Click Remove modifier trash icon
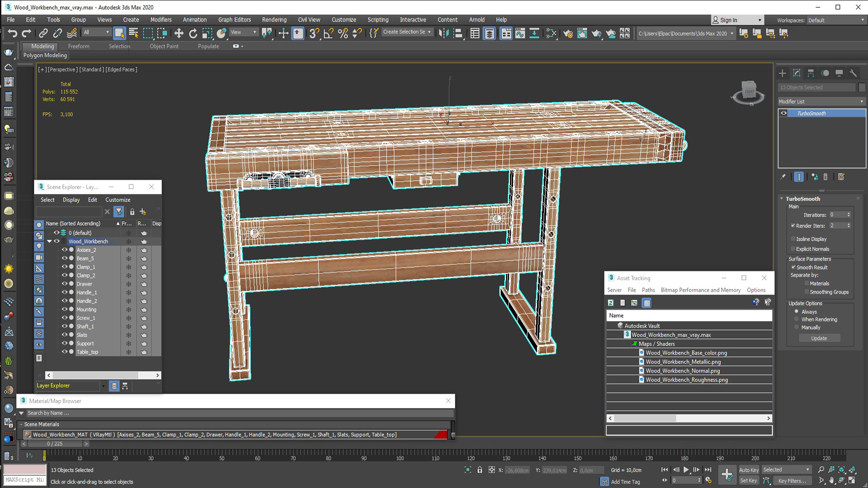 (826, 177)
